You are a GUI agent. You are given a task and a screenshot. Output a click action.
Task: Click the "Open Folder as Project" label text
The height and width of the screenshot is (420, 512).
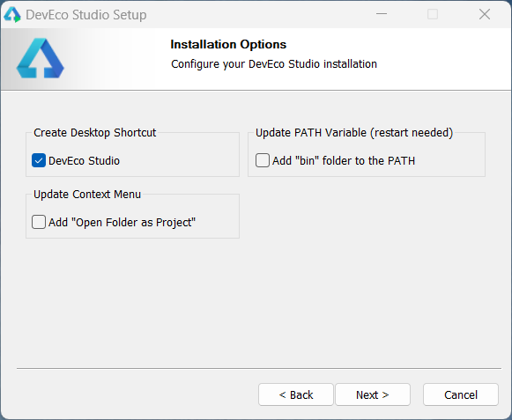pyautogui.click(x=134, y=223)
